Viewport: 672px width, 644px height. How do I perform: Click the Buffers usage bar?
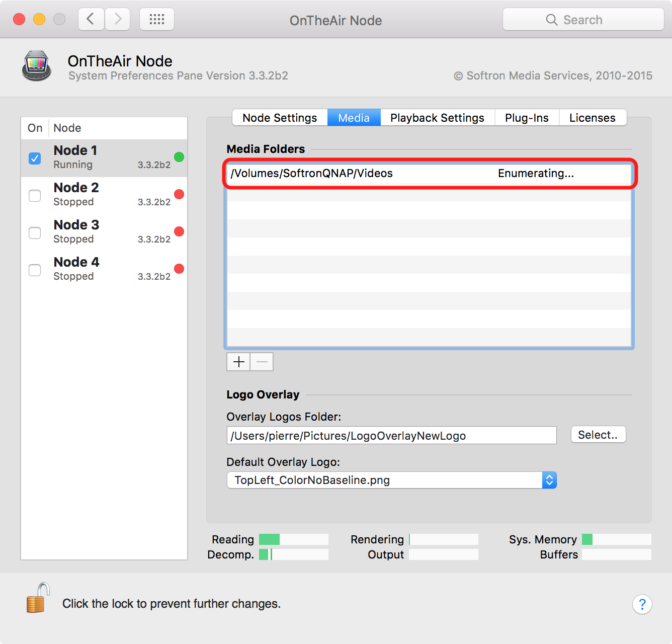pyautogui.click(x=617, y=554)
